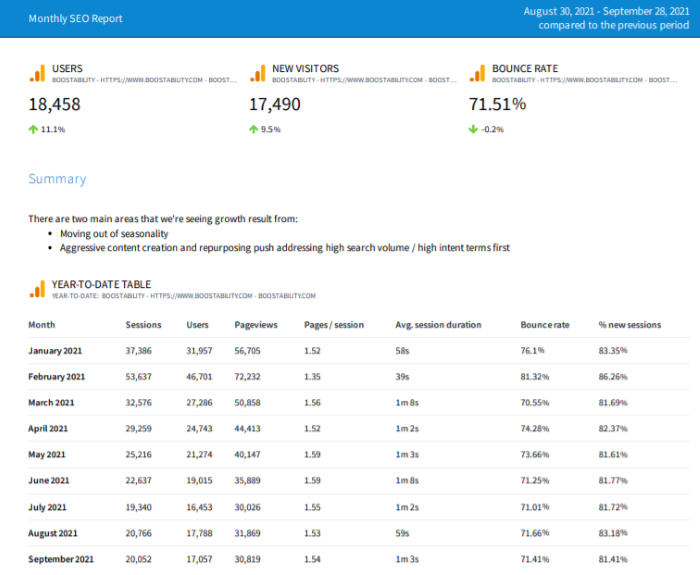Click the Bounce Rate analytics icon
Image resolution: width=700 pixels, height=575 pixels.
point(478,74)
